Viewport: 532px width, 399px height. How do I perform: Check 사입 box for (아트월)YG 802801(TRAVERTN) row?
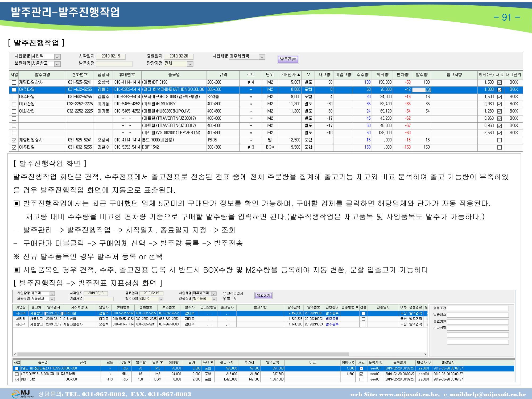(x=14, y=133)
